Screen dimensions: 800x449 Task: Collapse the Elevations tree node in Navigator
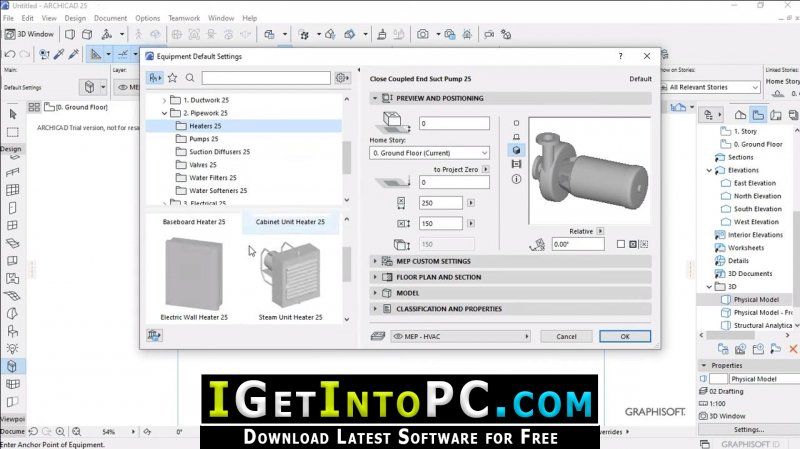tap(709, 170)
